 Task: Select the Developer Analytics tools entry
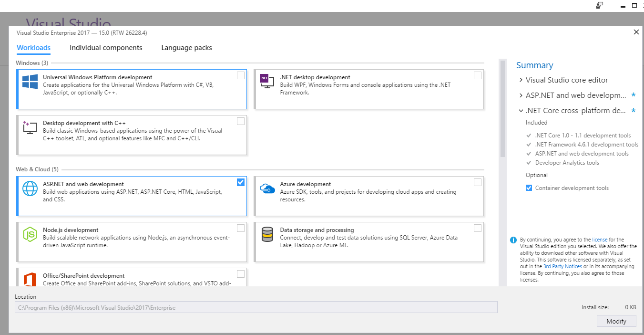click(x=567, y=163)
